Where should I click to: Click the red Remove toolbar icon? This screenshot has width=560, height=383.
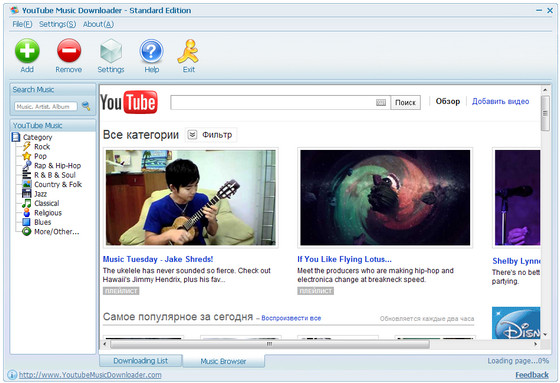click(69, 51)
